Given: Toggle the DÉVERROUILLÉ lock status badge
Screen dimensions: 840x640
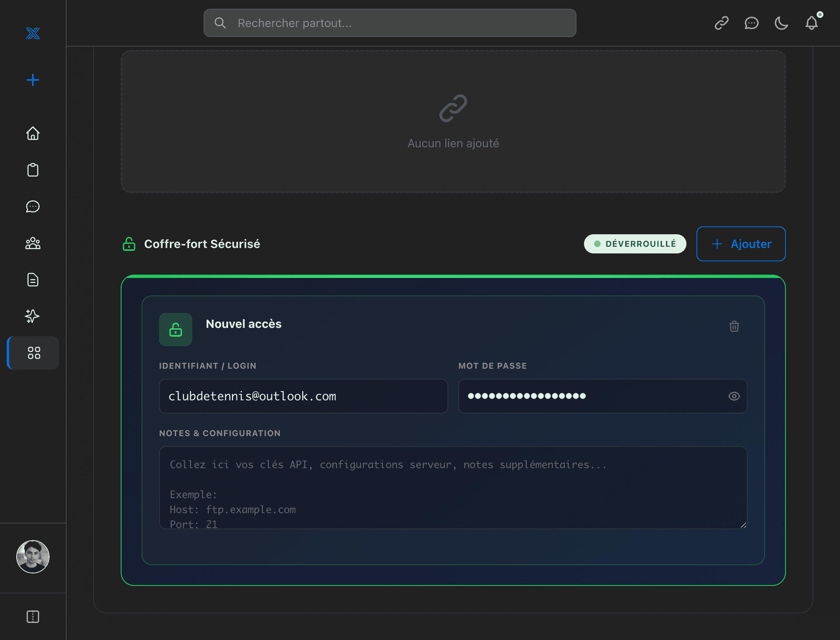Looking at the screenshot, I should (635, 244).
